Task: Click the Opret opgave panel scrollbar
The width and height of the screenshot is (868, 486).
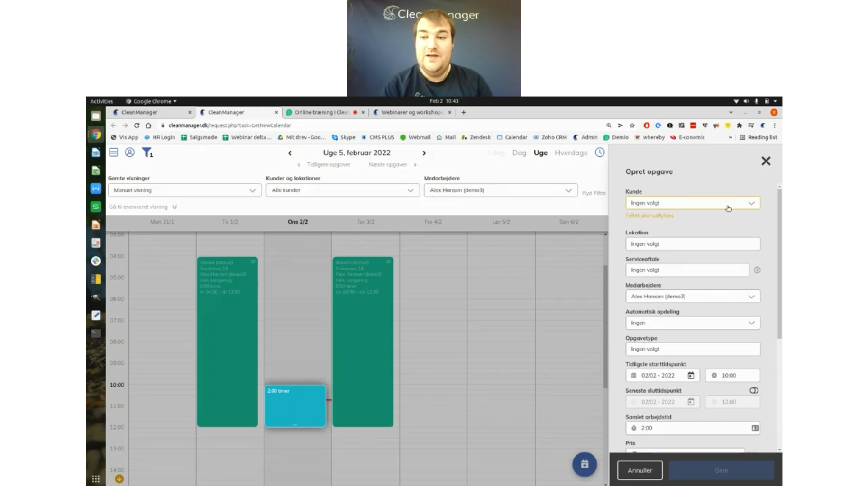Action: pyautogui.click(x=779, y=263)
